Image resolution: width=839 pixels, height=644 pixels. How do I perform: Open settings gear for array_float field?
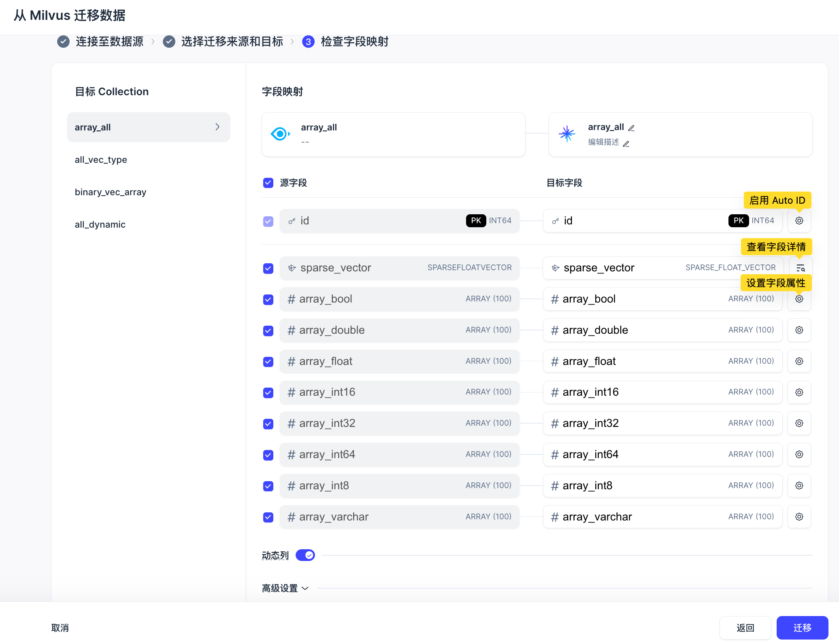(799, 361)
